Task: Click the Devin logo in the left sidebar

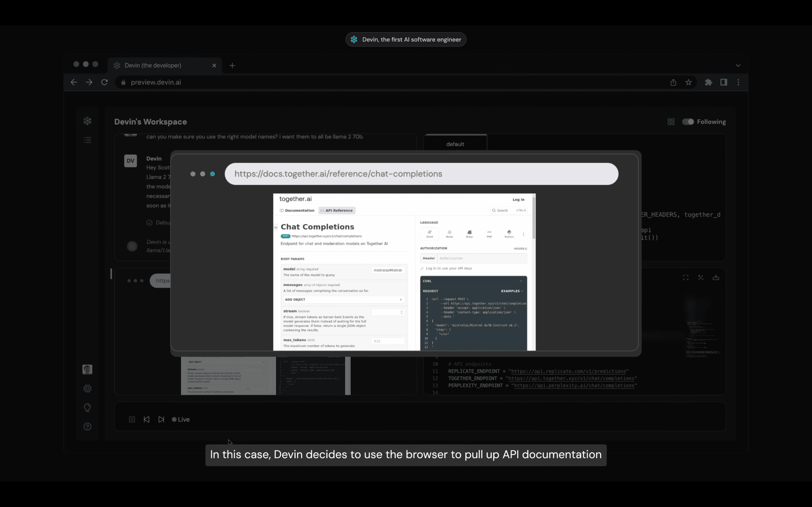Action: pyautogui.click(x=87, y=121)
